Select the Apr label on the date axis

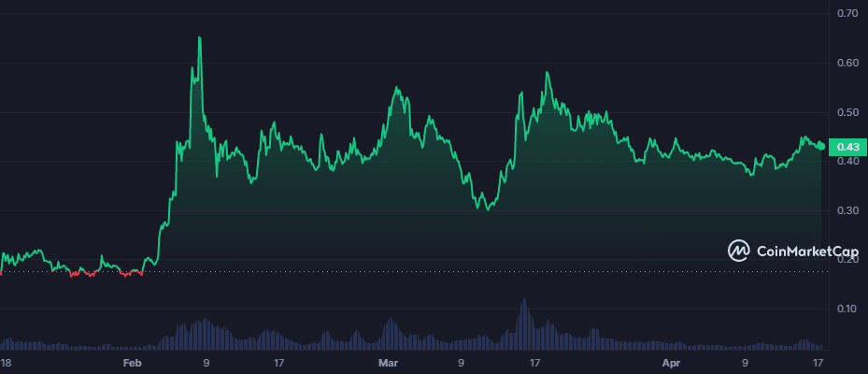(672, 361)
